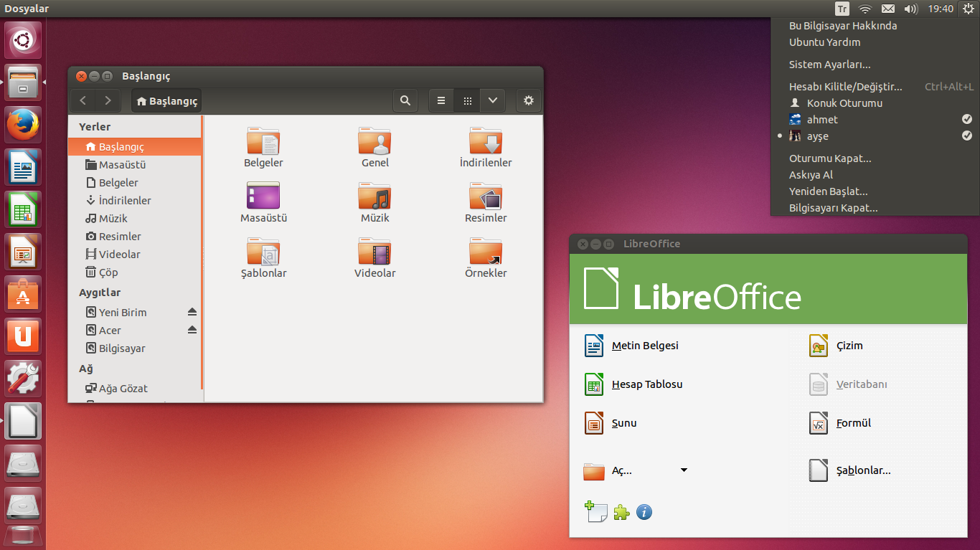Open Ubuntu One launcher icon
980x550 pixels.
(x=23, y=336)
